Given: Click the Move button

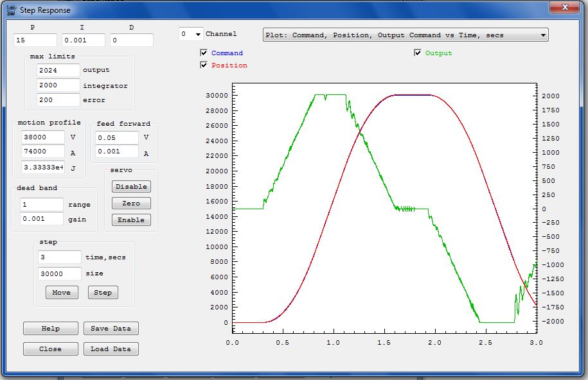Looking at the screenshot, I should [x=62, y=292].
